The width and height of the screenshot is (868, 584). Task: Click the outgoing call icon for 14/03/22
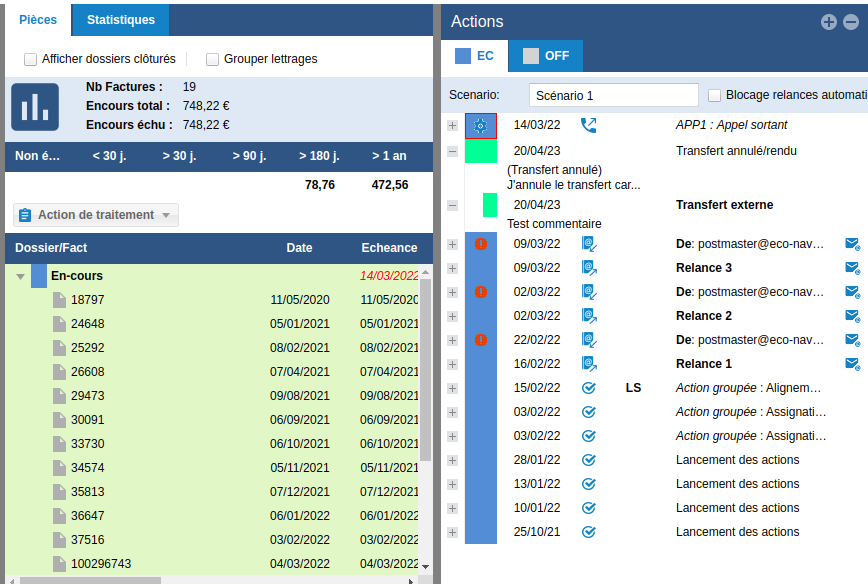[588, 125]
